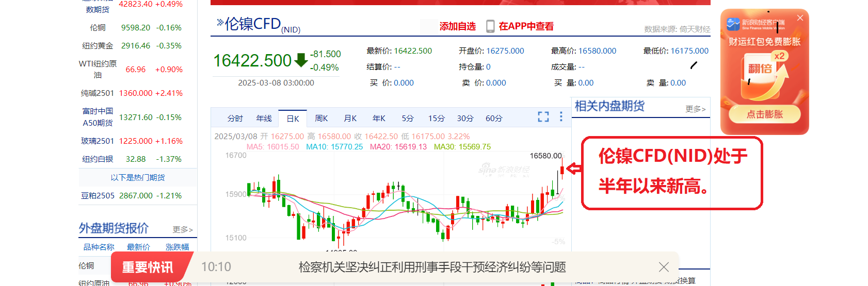Open the 在APP中查看 link
Screen dimensions: 868x286
pyautogui.click(x=526, y=26)
